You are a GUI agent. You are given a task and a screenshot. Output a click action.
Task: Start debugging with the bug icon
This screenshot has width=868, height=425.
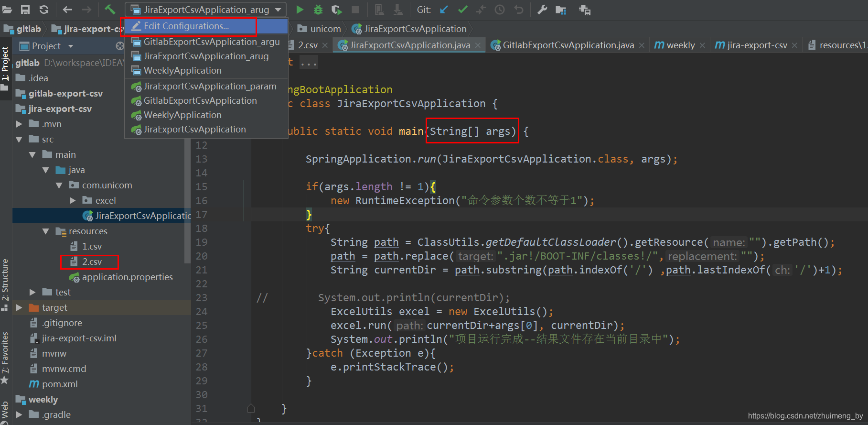coord(318,10)
